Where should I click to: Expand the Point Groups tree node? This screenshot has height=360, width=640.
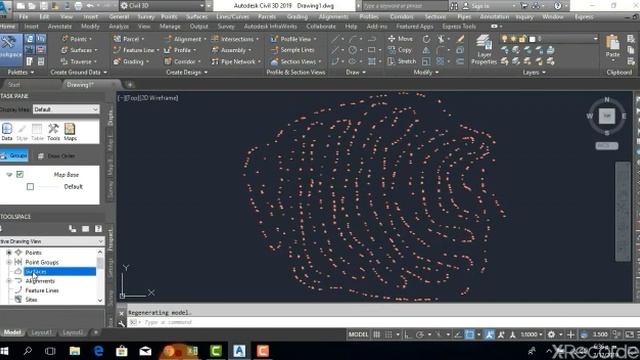tap(9, 262)
